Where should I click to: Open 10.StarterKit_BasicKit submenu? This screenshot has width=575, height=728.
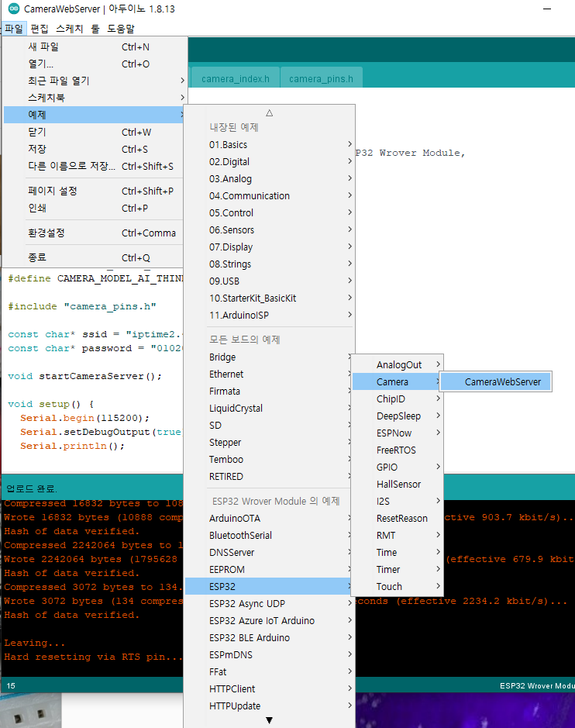click(269, 298)
